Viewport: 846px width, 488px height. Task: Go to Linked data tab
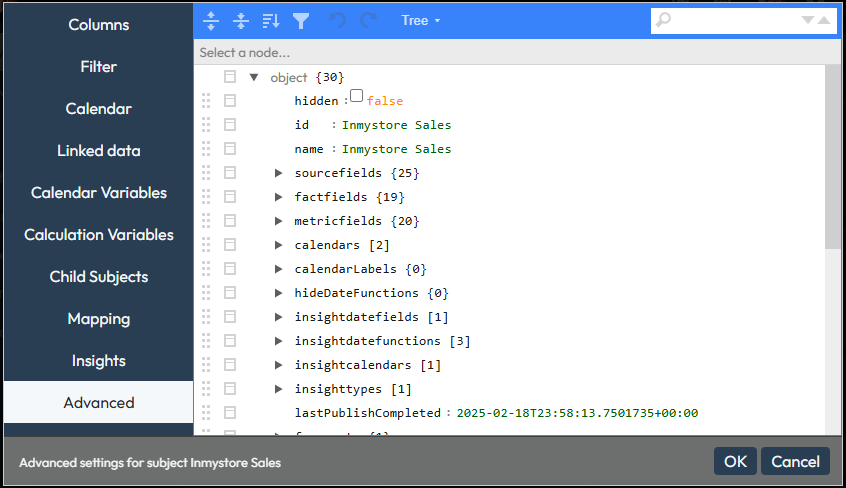click(98, 151)
